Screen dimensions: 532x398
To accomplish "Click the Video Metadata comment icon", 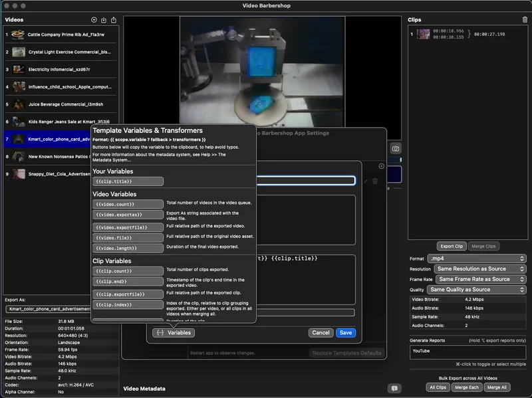I will 394,388.
